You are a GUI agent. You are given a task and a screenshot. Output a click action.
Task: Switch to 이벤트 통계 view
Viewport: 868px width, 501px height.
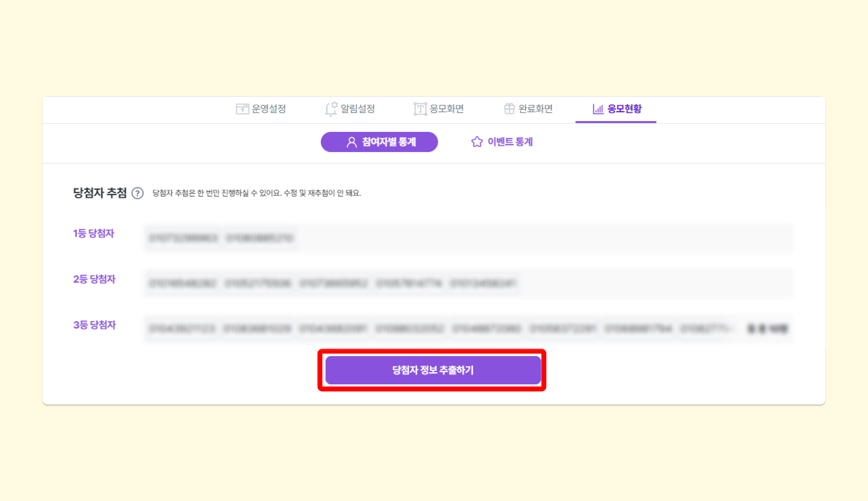coord(510,142)
